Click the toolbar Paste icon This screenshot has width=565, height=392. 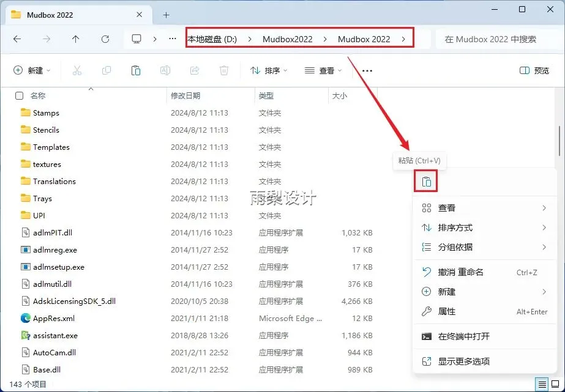pos(136,70)
